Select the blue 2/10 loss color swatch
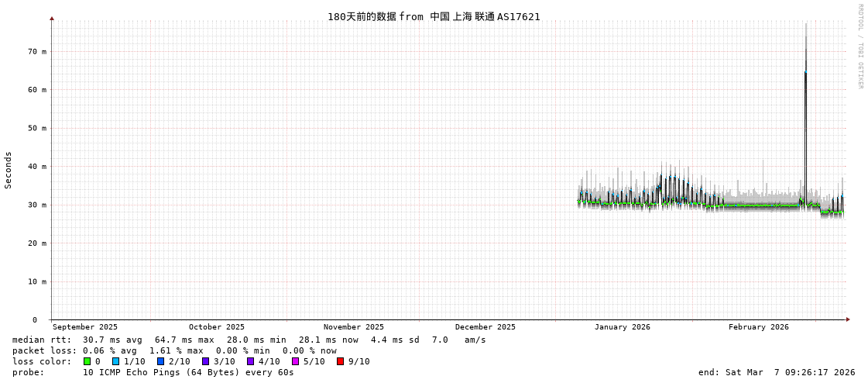Viewport: 868px width, 383px height. (x=160, y=361)
